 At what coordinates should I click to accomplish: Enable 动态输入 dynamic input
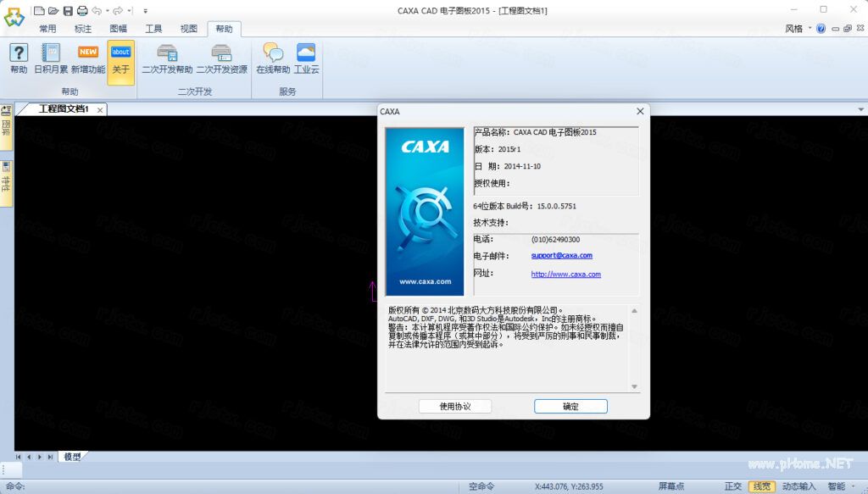[798, 486]
